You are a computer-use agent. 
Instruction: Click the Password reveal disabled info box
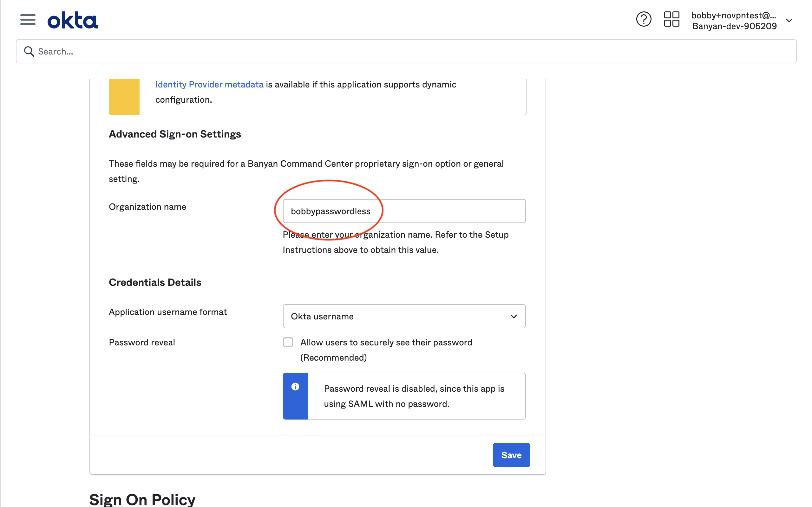(x=416, y=396)
